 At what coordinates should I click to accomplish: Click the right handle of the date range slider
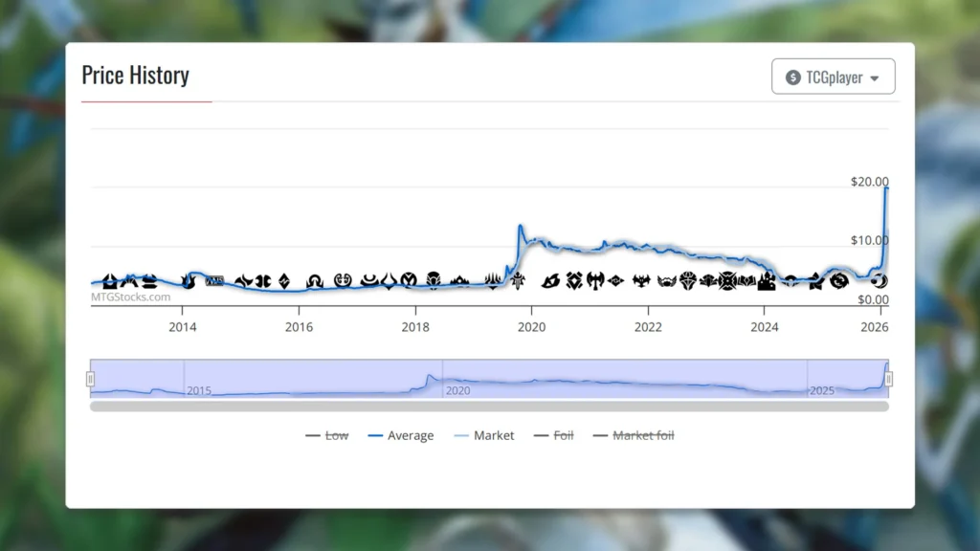click(x=889, y=378)
